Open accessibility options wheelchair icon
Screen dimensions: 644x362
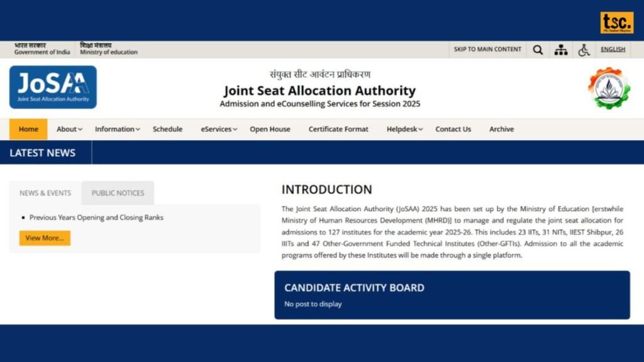point(584,50)
